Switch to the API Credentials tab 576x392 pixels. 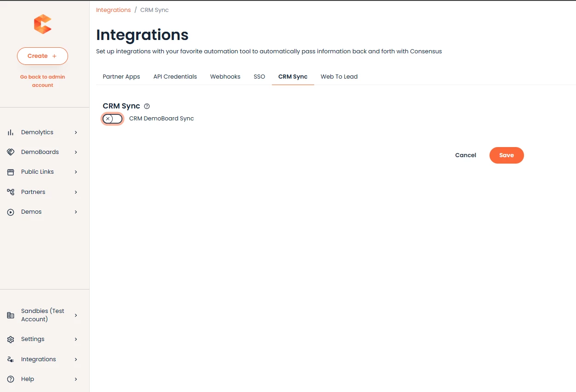tap(175, 77)
